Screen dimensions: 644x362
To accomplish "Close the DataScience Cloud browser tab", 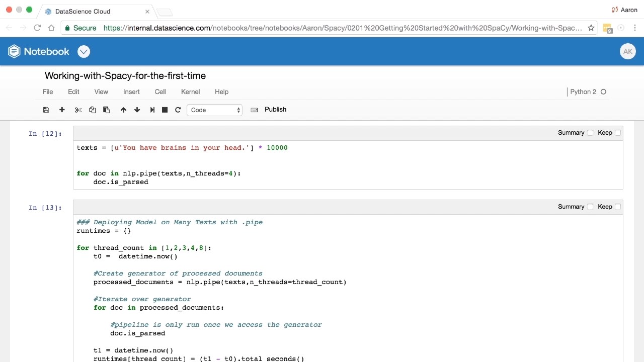I will coord(147,11).
